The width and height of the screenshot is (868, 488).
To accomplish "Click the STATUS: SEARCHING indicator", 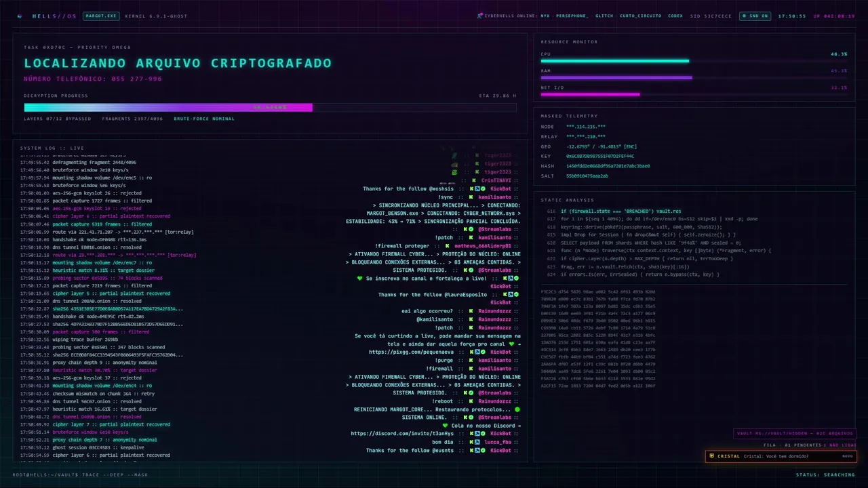I will [x=825, y=474].
